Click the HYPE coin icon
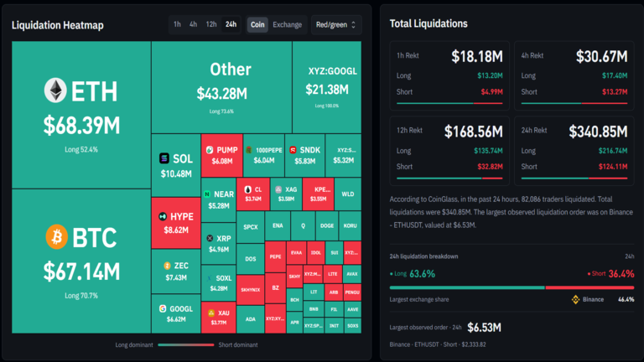The width and height of the screenshot is (644, 362). point(163,216)
